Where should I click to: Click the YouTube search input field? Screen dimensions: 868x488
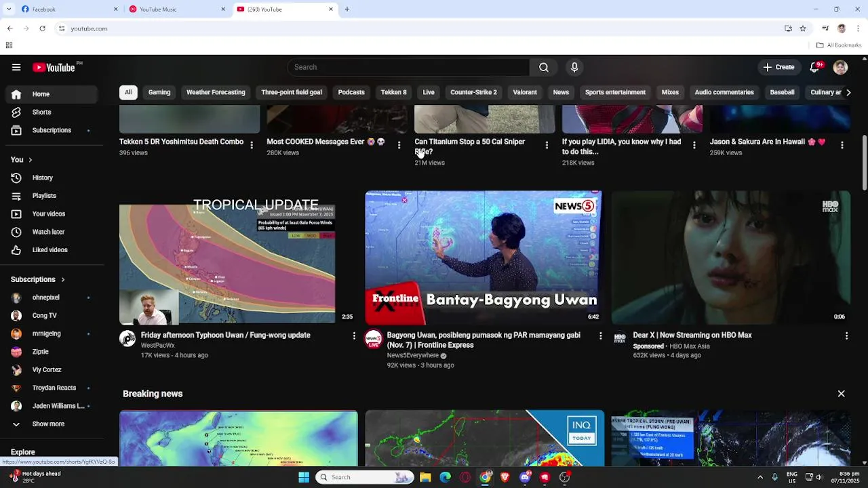point(408,67)
